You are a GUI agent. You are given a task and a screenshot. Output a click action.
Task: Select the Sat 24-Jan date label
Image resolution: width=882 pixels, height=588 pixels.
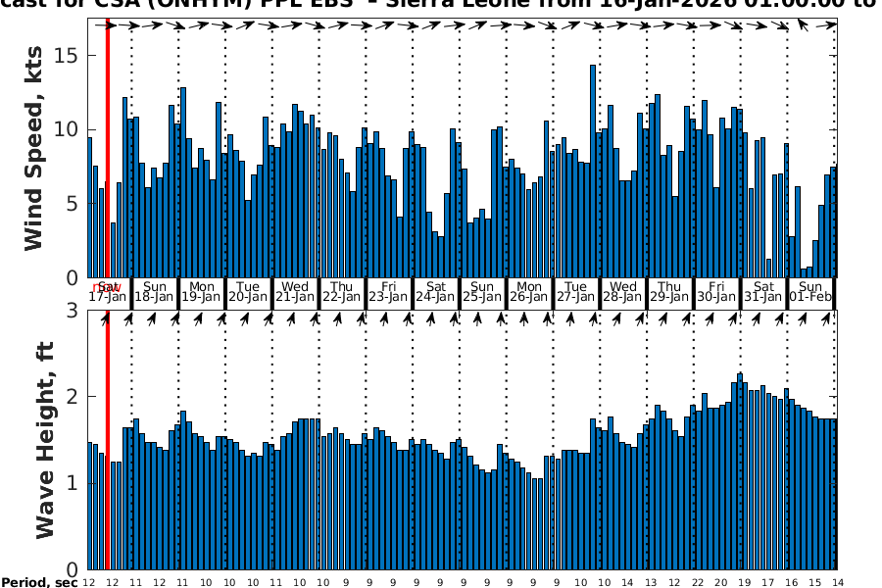pyautogui.click(x=435, y=292)
